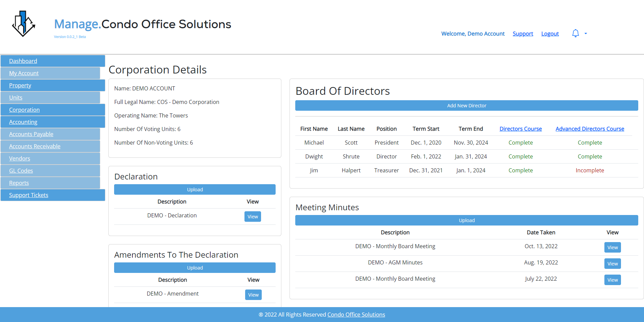
Task: Open the Directors Course link
Action: click(x=520, y=129)
